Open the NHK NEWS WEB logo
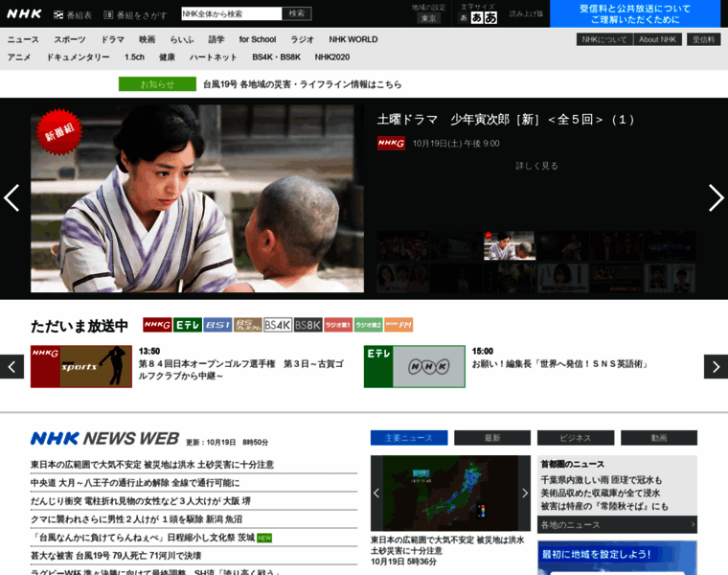This screenshot has height=575, width=728. (105, 439)
